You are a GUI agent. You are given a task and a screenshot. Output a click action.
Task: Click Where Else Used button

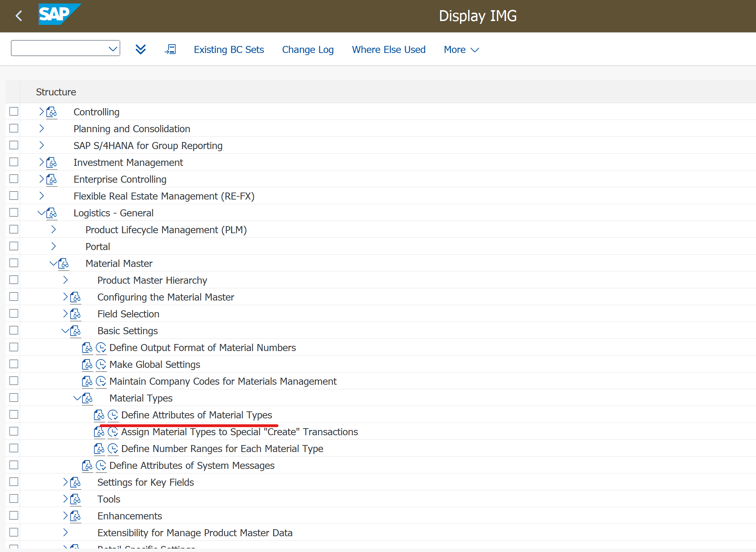[389, 50]
